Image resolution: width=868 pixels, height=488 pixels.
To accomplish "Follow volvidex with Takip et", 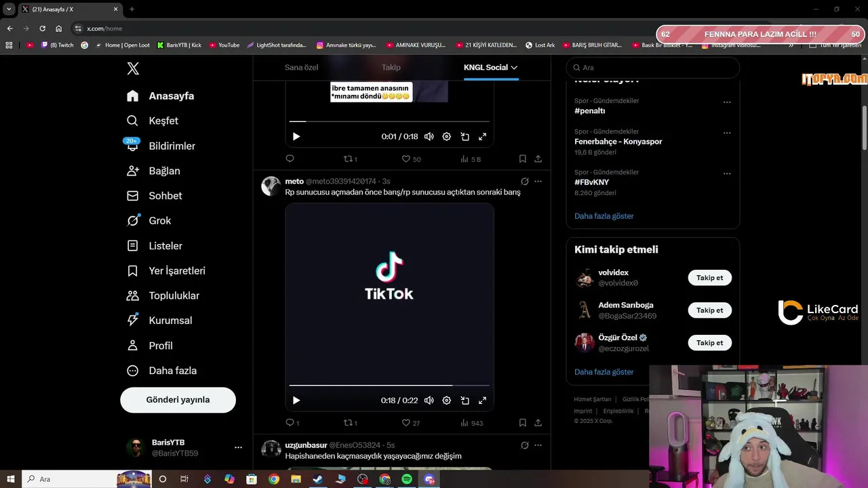I will point(710,278).
